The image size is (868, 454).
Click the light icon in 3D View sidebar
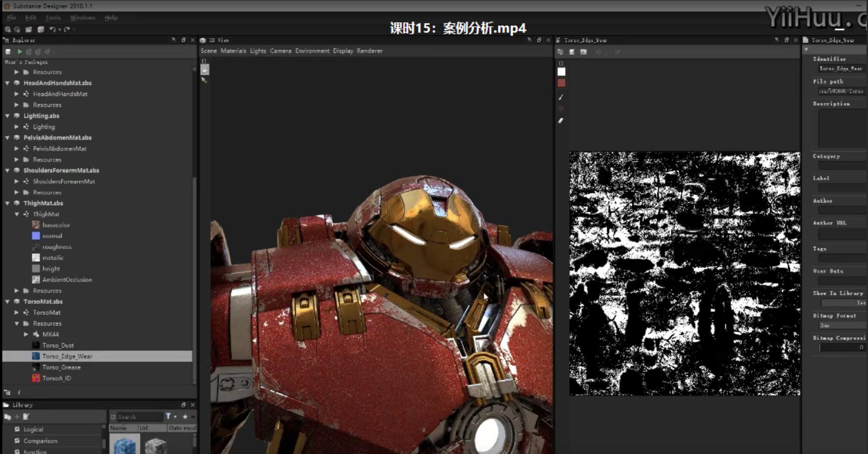[205, 70]
